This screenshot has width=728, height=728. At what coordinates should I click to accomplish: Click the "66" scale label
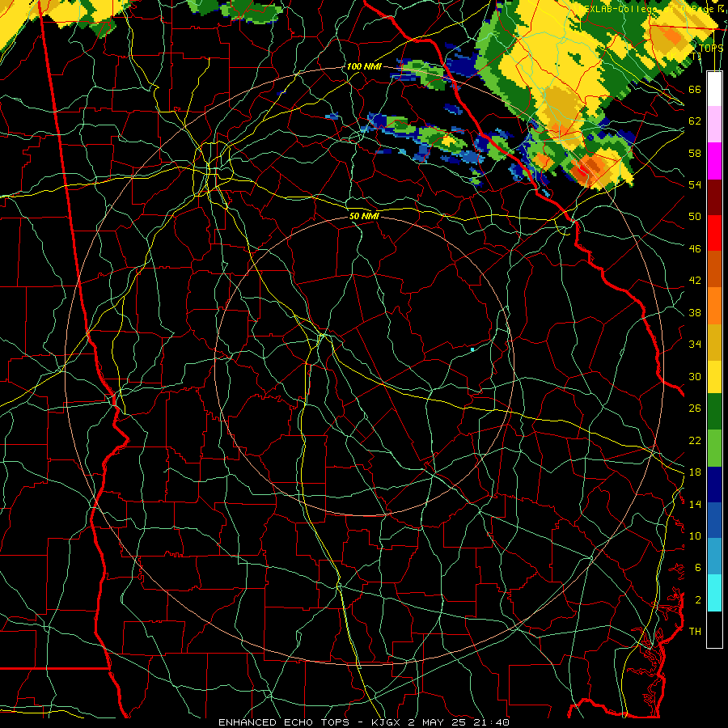[x=695, y=89]
